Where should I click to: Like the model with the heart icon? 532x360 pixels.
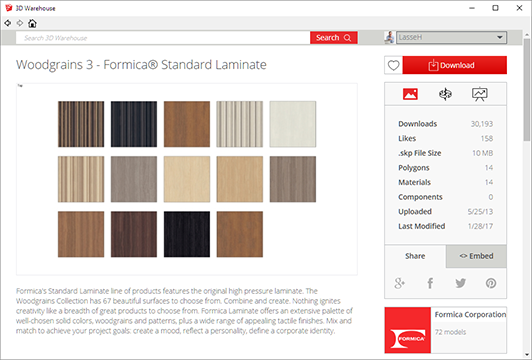(x=393, y=65)
